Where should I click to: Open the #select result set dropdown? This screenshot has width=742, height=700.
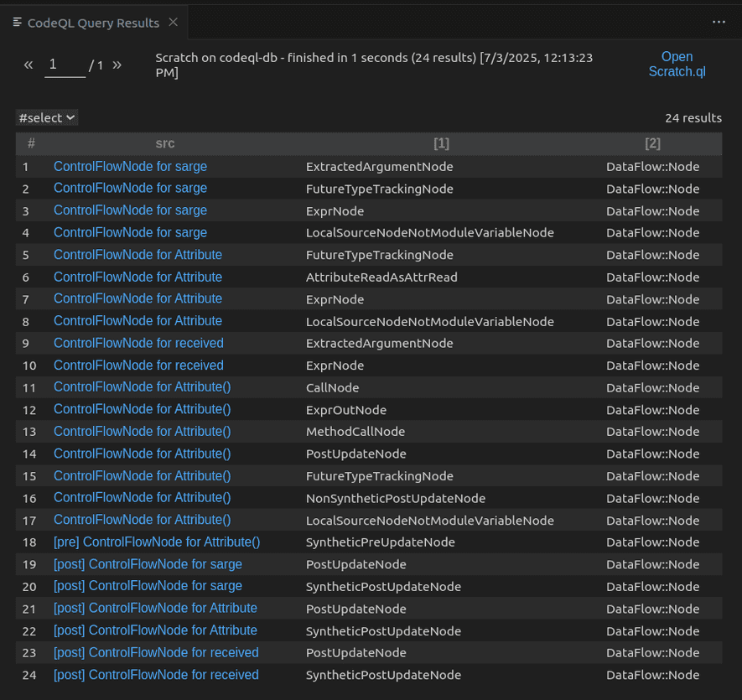[47, 118]
